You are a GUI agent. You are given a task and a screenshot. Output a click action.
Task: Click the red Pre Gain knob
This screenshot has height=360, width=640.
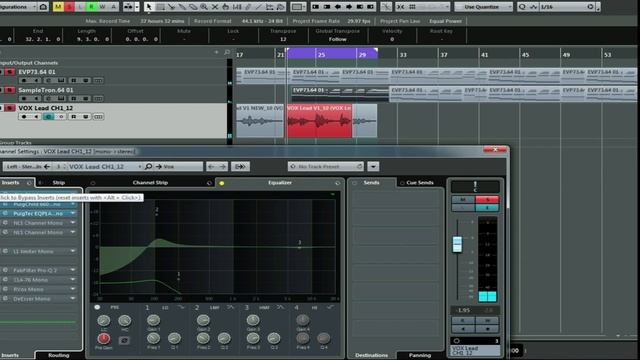(x=104, y=338)
